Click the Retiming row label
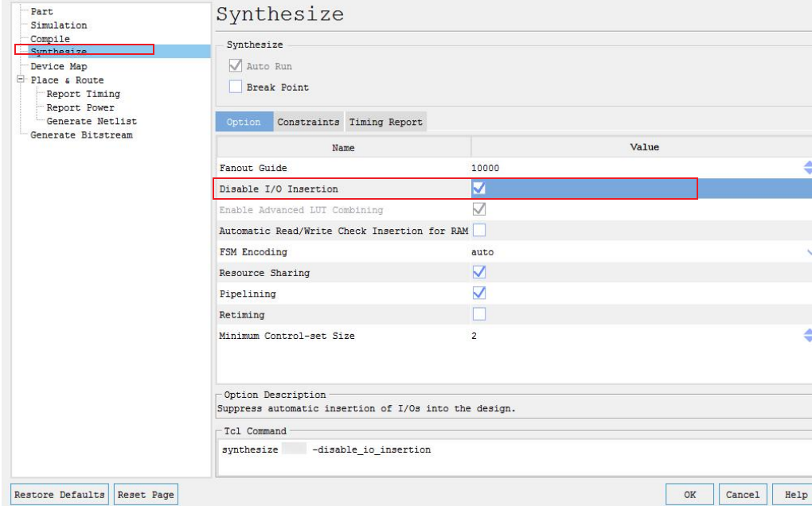 [241, 314]
